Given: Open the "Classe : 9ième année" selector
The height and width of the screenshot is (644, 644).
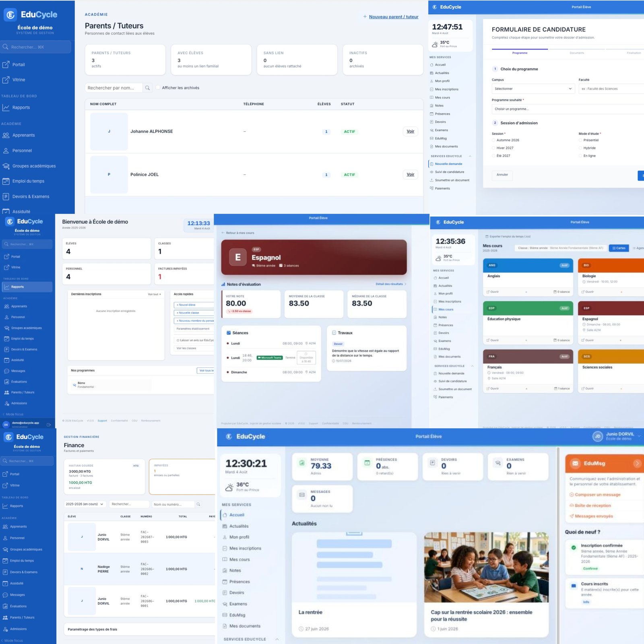Looking at the screenshot, I should 561,248.
